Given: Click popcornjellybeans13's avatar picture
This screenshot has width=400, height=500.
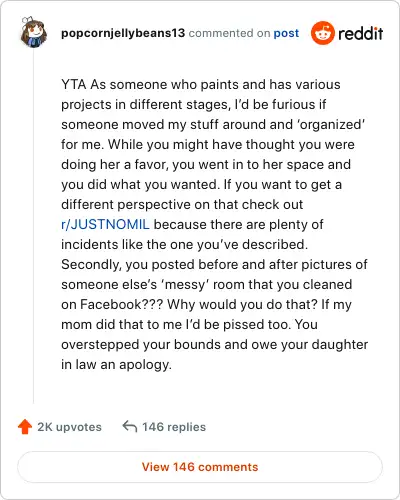Looking at the screenshot, I should coord(34,32).
